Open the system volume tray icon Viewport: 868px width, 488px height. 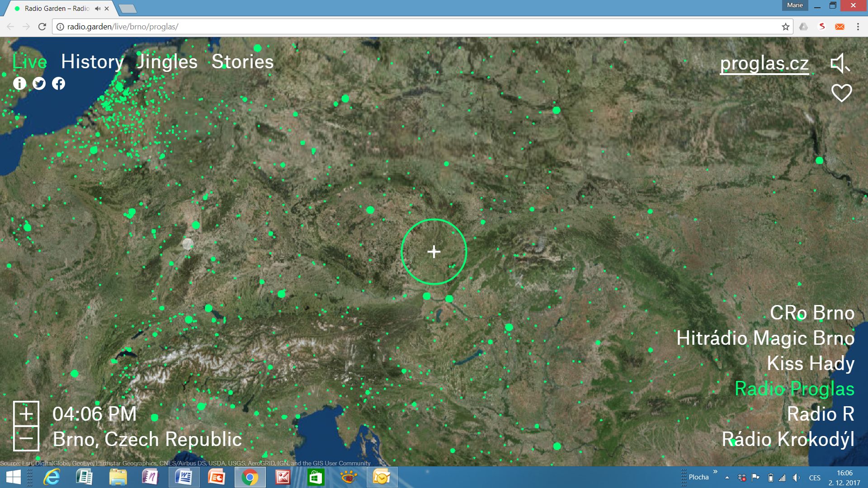(796, 478)
